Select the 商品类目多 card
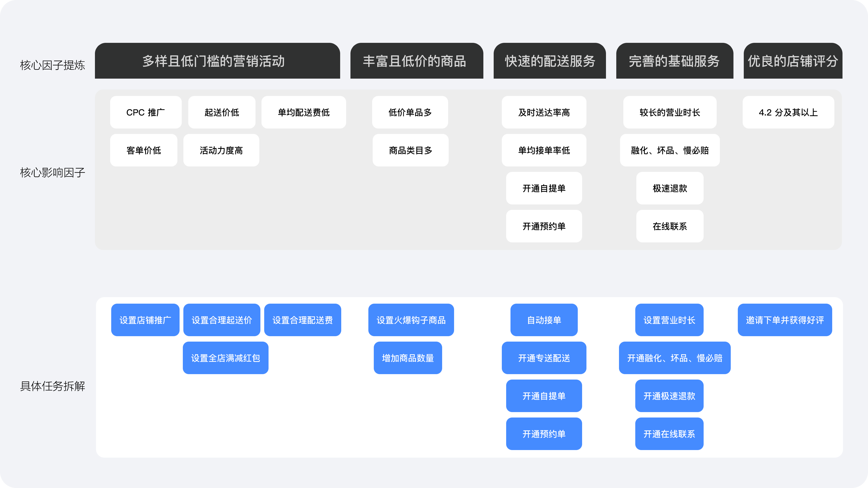Screen dimensions: 868x488 (x=410, y=150)
